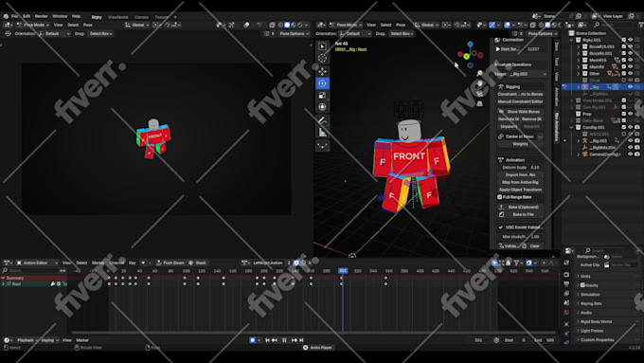Click the wrench icon on the Root channel
Screen dimensions: 644x363
coord(53,284)
